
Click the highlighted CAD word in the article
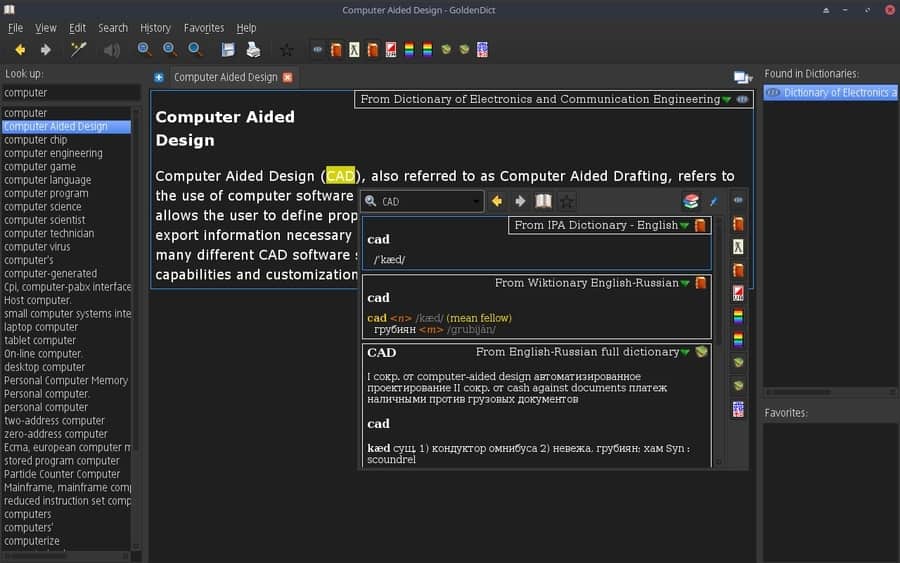340,176
